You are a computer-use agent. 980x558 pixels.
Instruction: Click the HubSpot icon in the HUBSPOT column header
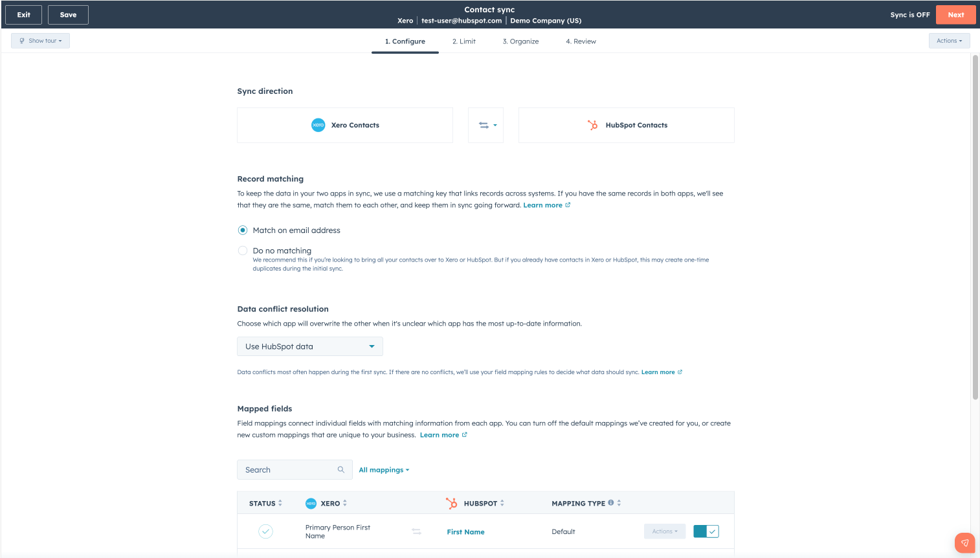[x=451, y=503]
